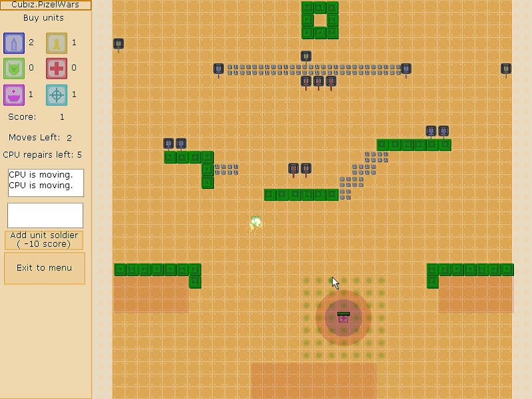The width and height of the screenshot is (532, 399).
Task: Click the 'Buy units' heading
Action: pyautogui.click(x=43, y=18)
